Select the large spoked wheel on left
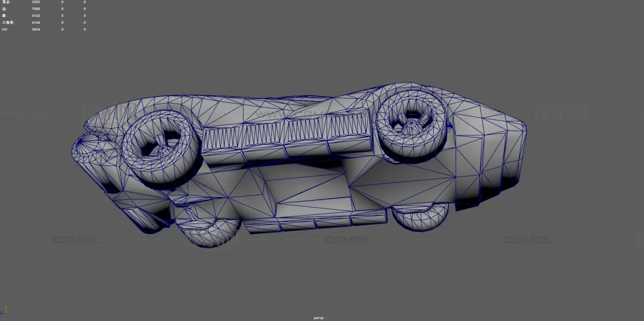This screenshot has height=321, width=644. [x=159, y=148]
